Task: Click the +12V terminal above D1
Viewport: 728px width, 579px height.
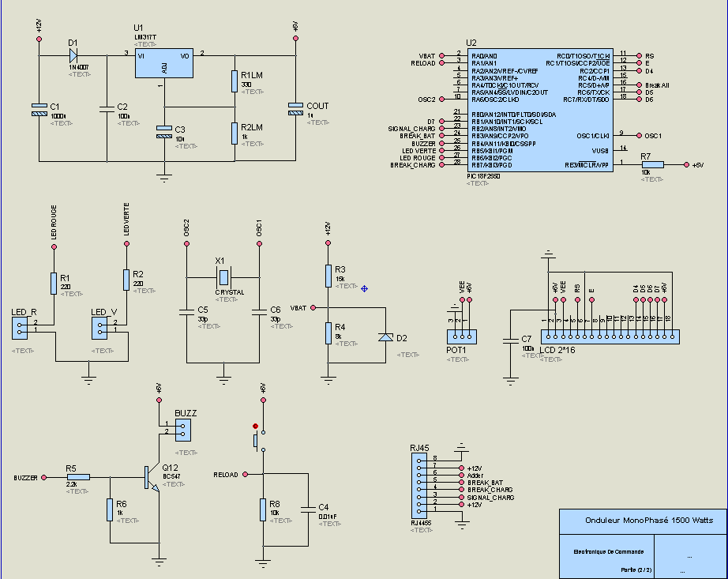Action: click(x=39, y=39)
